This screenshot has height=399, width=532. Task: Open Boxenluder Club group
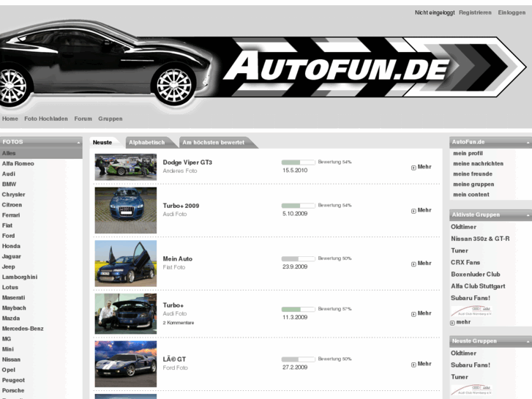click(x=476, y=274)
